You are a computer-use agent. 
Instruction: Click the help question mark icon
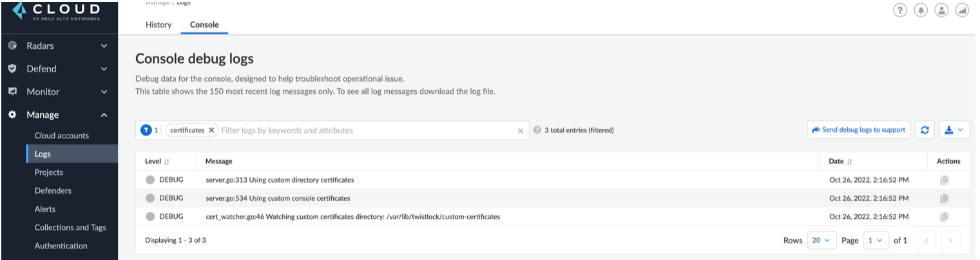point(900,10)
